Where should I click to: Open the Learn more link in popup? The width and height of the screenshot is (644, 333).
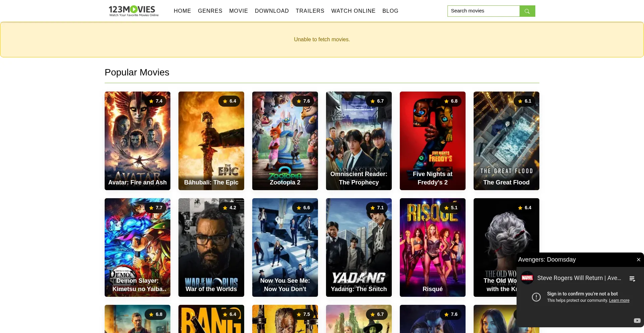(619, 300)
